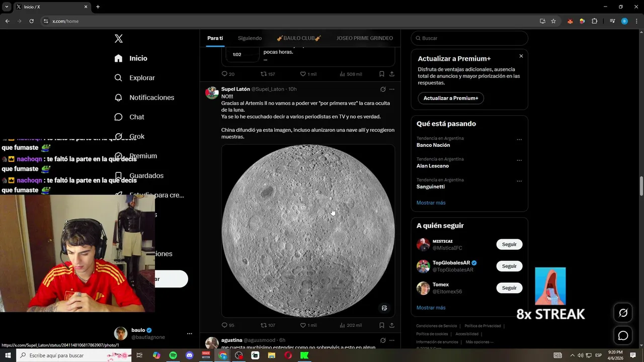This screenshot has height=362, width=644.
Task: Repost Supel Latón's post with 107 reposts
Action: coord(268,325)
